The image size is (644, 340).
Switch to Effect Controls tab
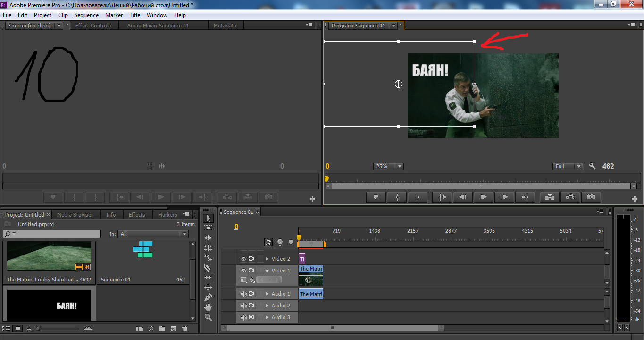coord(93,25)
